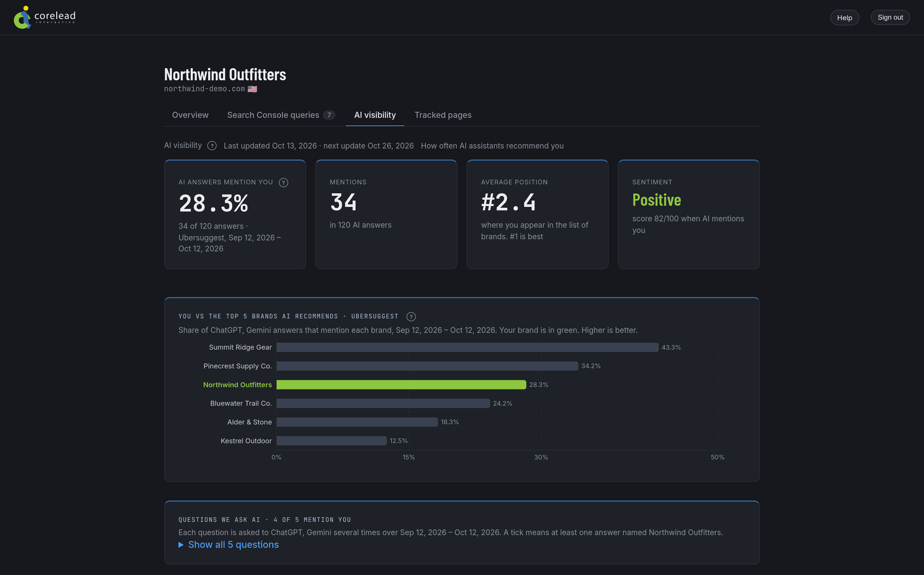Click the Positive sentiment value
This screenshot has width=924, height=575.
657,200
